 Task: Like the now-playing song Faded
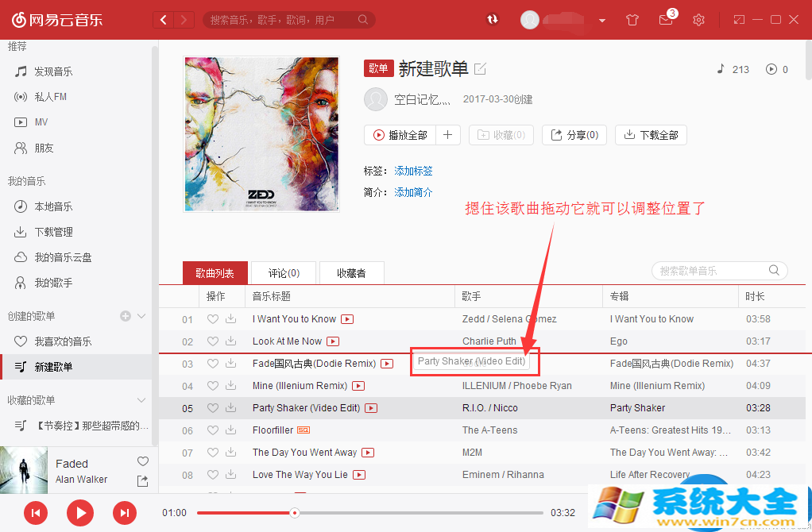[x=143, y=461]
